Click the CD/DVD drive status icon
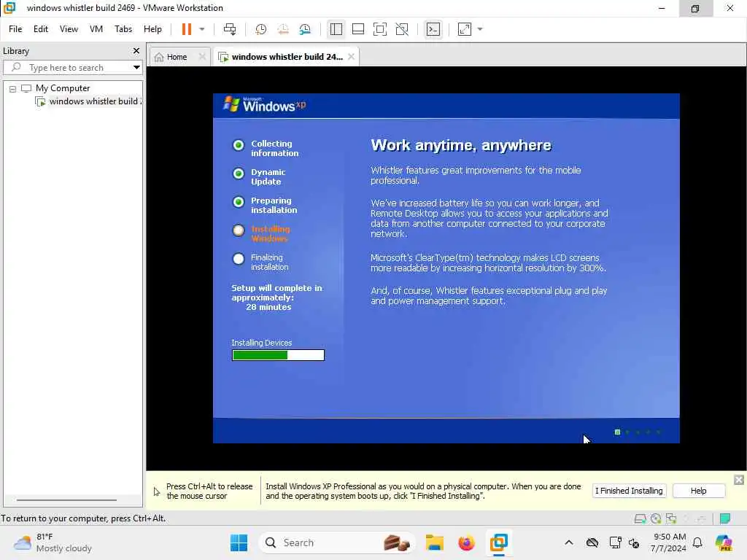747x560 pixels. click(656, 518)
